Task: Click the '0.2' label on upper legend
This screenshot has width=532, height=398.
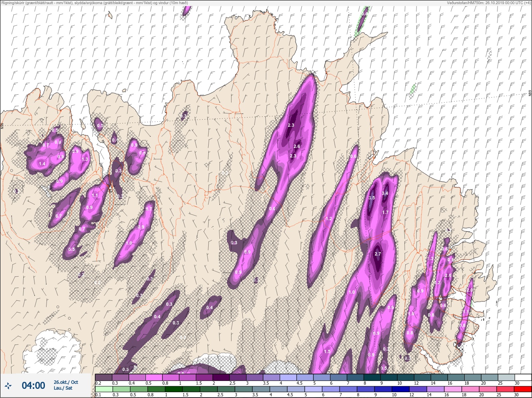Action: click(x=99, y=383)
